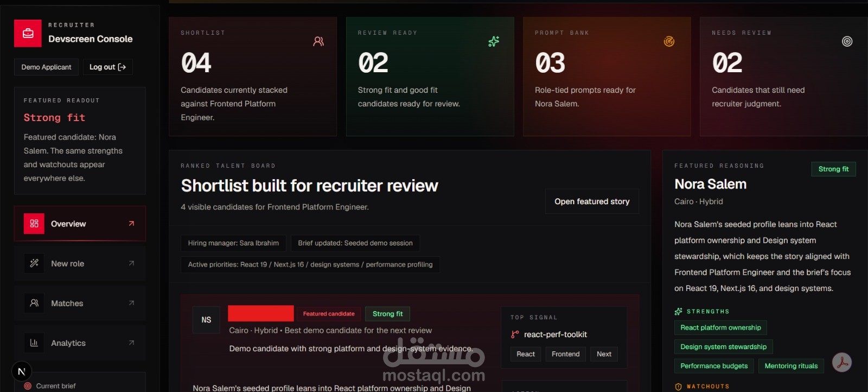Screen dimensions: 868x392
Task: Click the Mentoring rituals strength tag
Action: (x=791, y=366)
